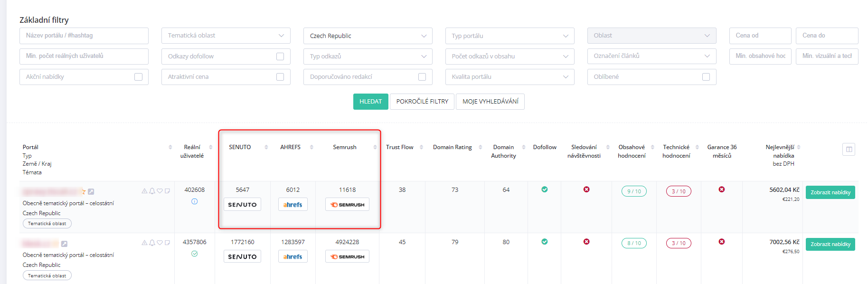Click bell notification icon in the 4357806 row
The width and height of the screenshot is (868, 284).
152,243
